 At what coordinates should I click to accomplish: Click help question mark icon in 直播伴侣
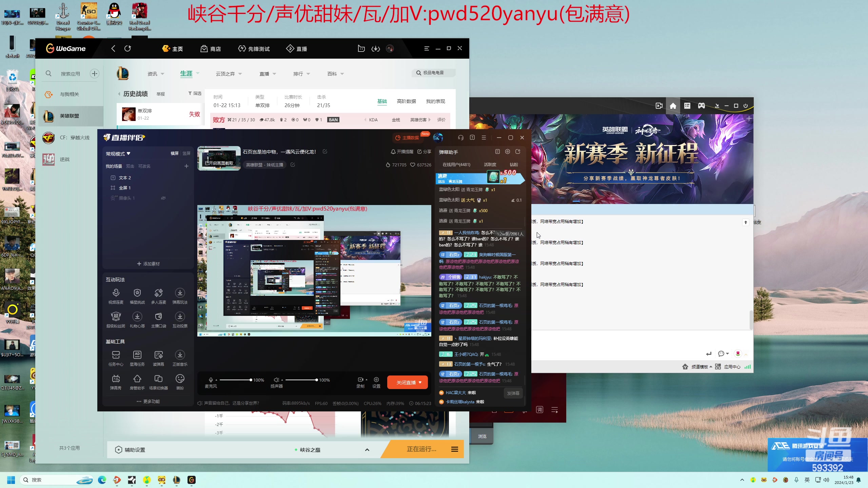tap(472, 138)
